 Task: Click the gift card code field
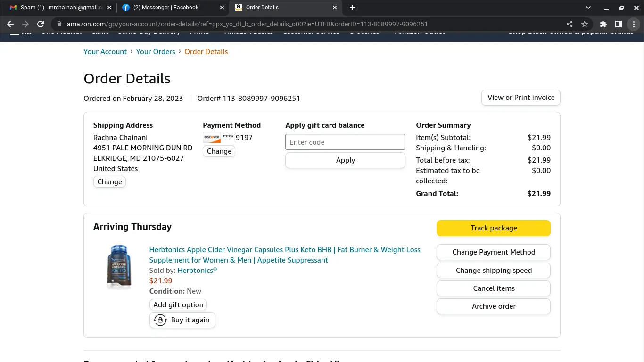pyautogui.click(x=345, y=142)
